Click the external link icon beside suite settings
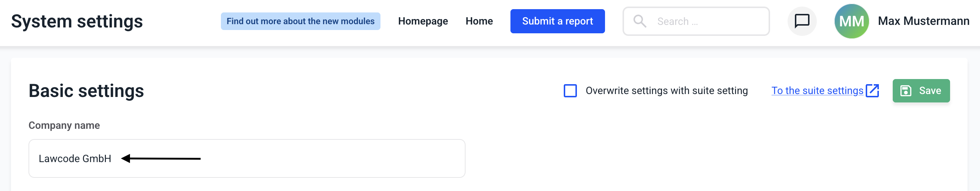980x191 pixels. click(x=872, y=91)
